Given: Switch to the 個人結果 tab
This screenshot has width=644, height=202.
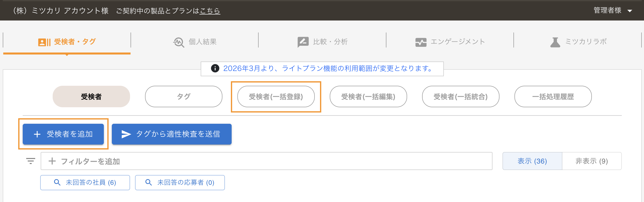Looking at the screenshot, I should pos(194,42).
